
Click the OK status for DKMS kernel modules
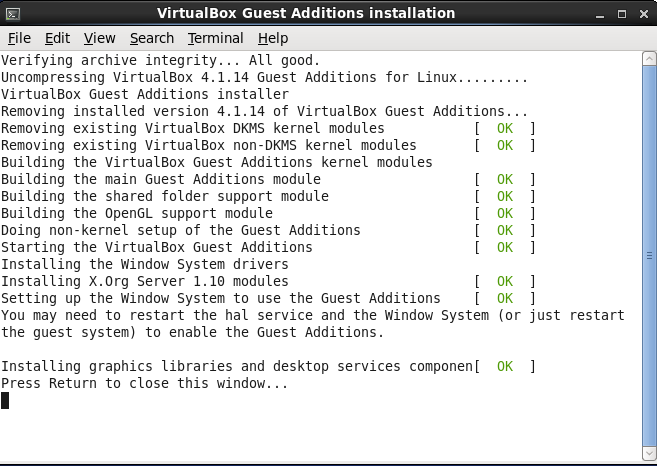click(x=505, y=128)
